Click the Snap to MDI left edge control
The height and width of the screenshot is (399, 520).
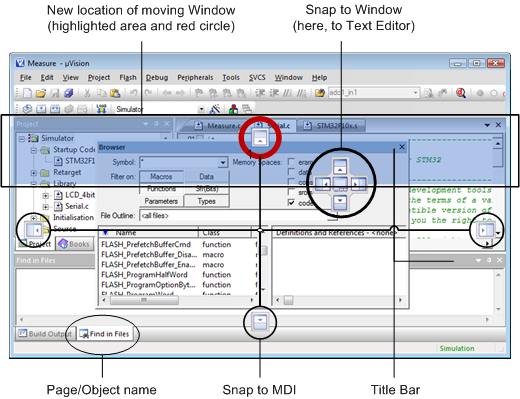[33, 230]
